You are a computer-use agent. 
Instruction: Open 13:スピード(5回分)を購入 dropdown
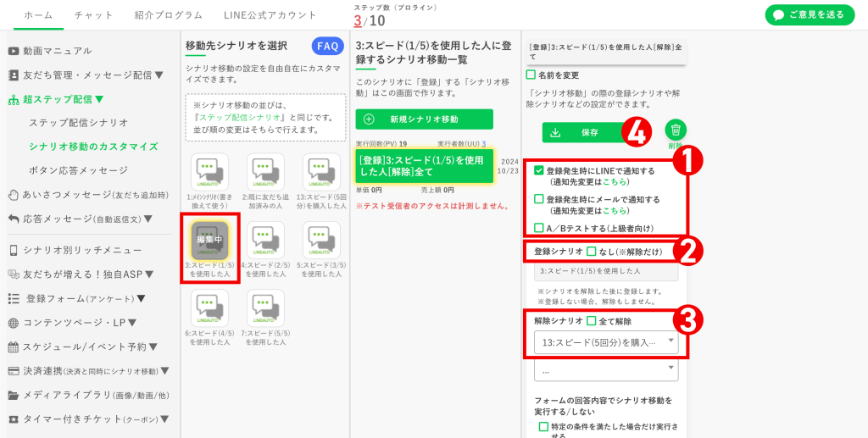(x=605, y=342)
